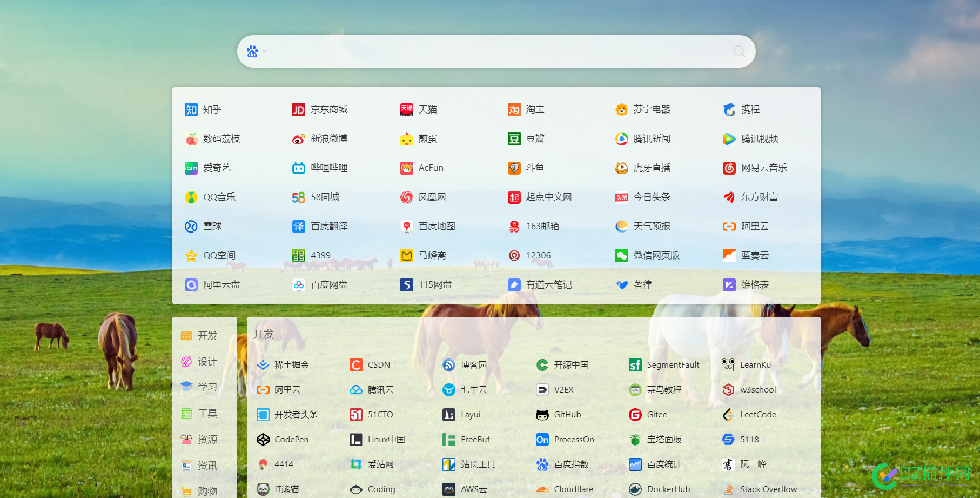980x498 pixels.
Task: Open the Baidu search engine selector dropdown
Action: pyautogui.click(x=257, y=51)
